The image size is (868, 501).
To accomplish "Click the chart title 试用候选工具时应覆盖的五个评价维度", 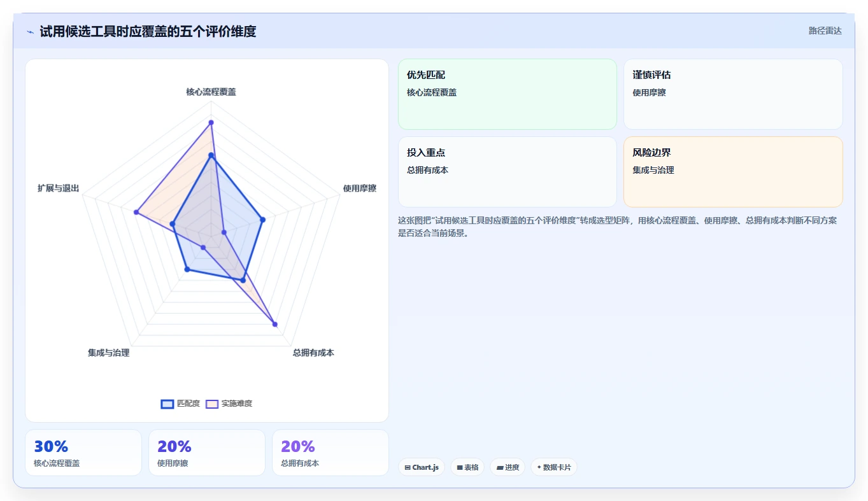I will tap(148, 31).
